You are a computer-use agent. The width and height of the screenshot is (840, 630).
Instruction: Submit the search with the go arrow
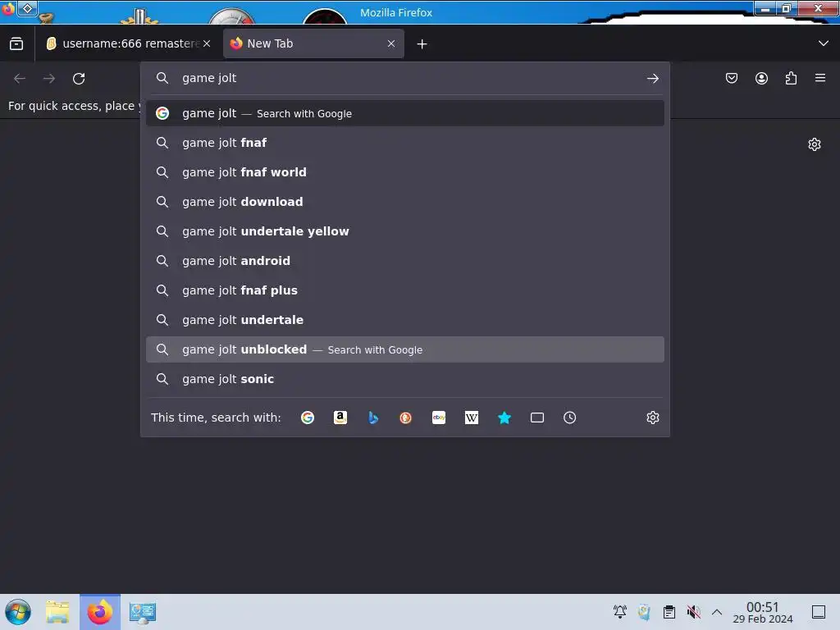652,79
